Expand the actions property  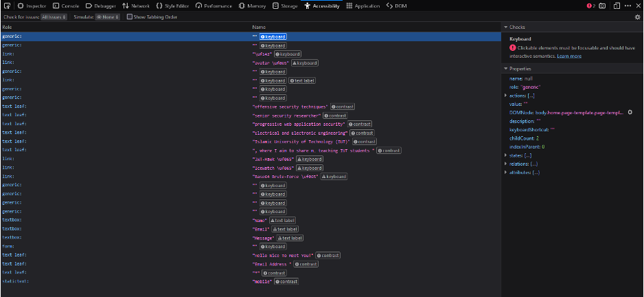tap(506, 95)
